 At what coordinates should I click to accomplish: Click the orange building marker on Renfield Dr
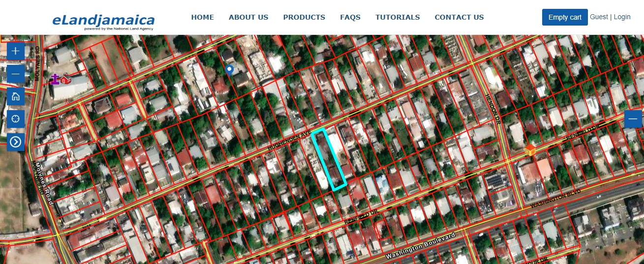pyautogui.click(x=530, y=150)
